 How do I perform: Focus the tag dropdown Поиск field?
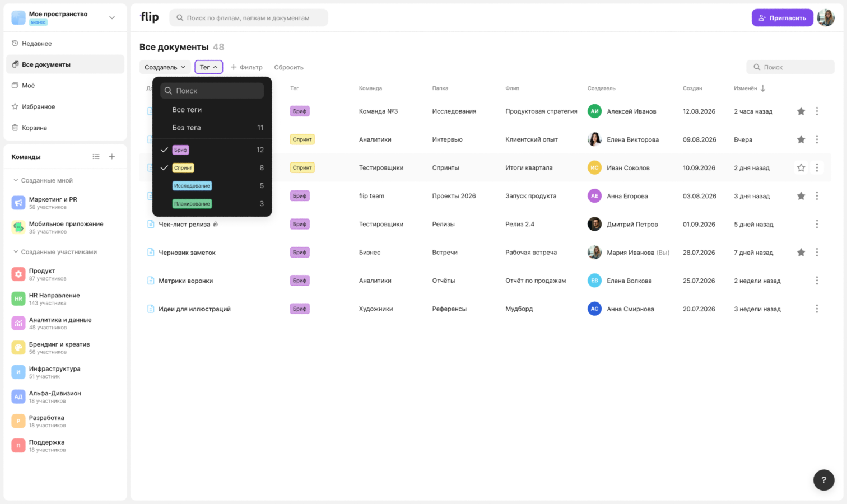pos(212,91)
